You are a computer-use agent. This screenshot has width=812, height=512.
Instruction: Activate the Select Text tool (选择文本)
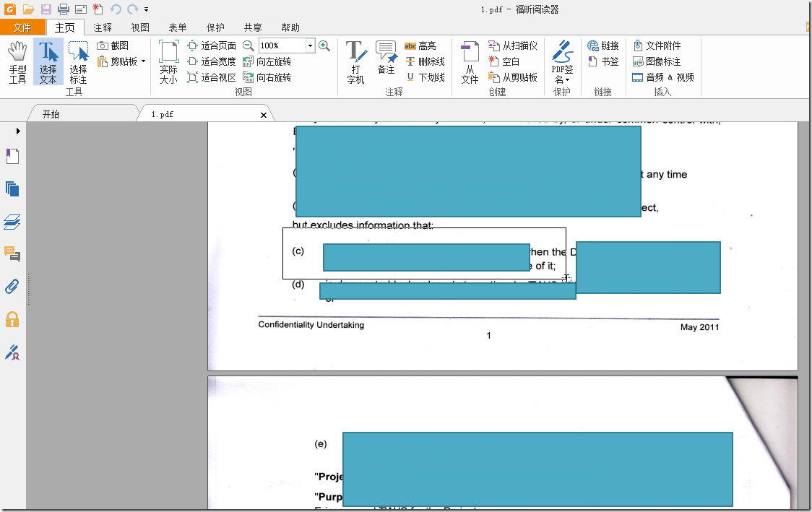(48, 62)
